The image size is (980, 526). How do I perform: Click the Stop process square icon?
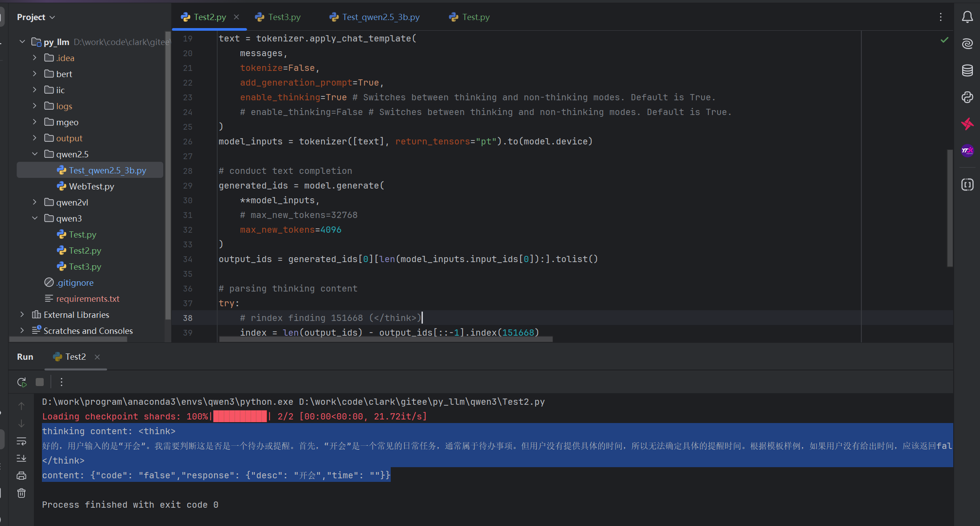(40, 382)
